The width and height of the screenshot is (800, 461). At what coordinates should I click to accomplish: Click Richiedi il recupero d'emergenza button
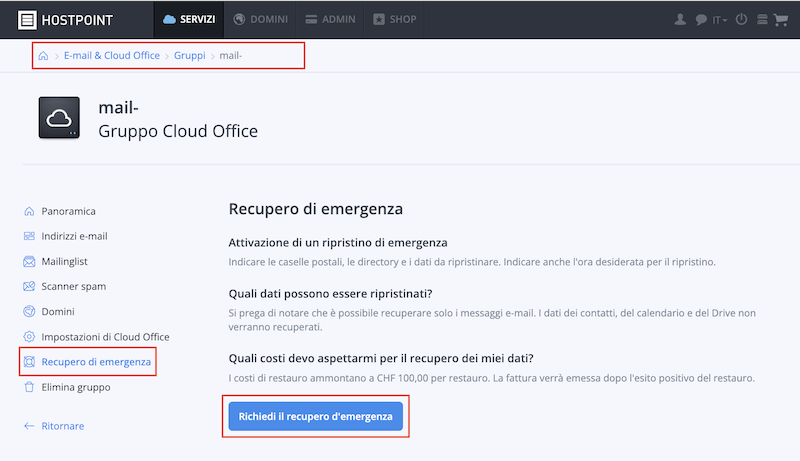point(316,416)
